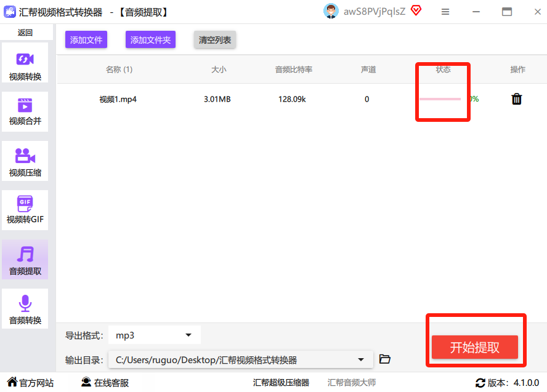
Task: Go back using 返回 button
Action: [x=25, y=33]
